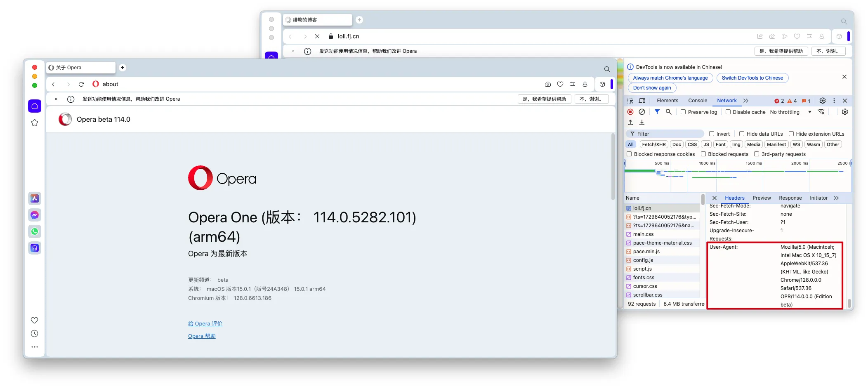
Task: Open the Initiator tab for the request
Action: [818, 198]
